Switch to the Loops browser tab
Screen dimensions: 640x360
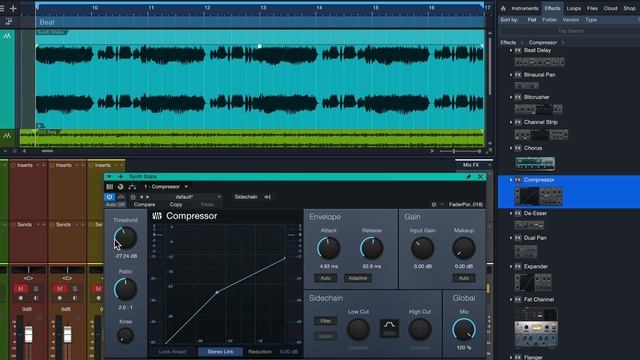(x=573, y=8)
